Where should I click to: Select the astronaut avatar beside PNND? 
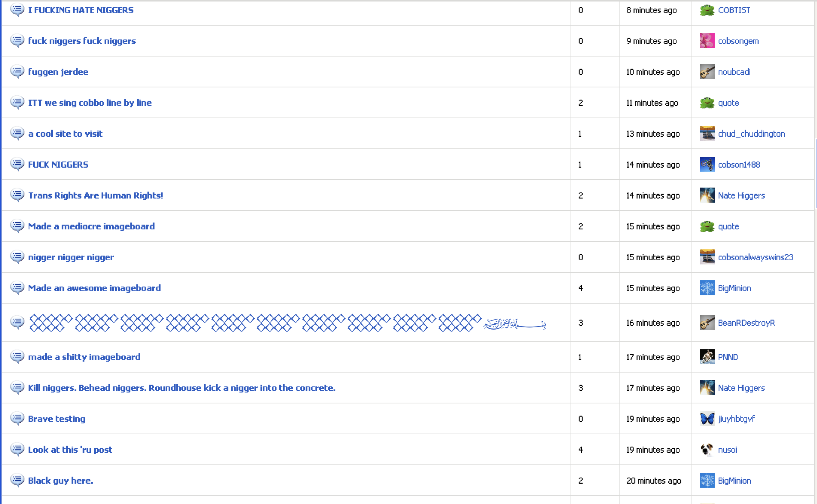click(707, 357)
